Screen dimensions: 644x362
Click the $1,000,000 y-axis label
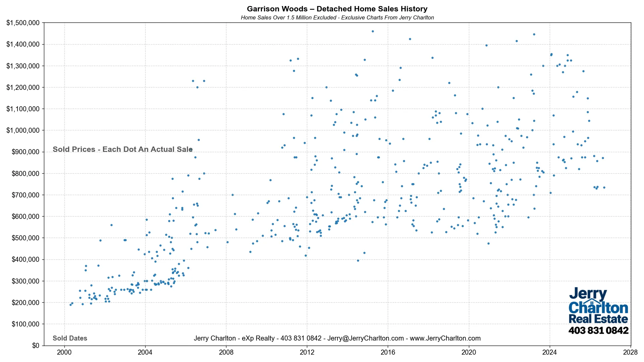(x=23, y=130)
